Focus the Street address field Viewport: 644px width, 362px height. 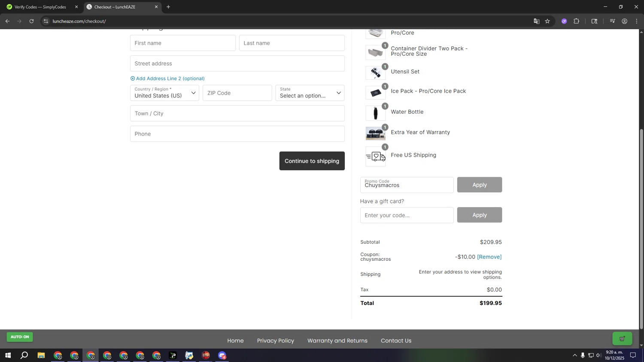pos(237,63)
